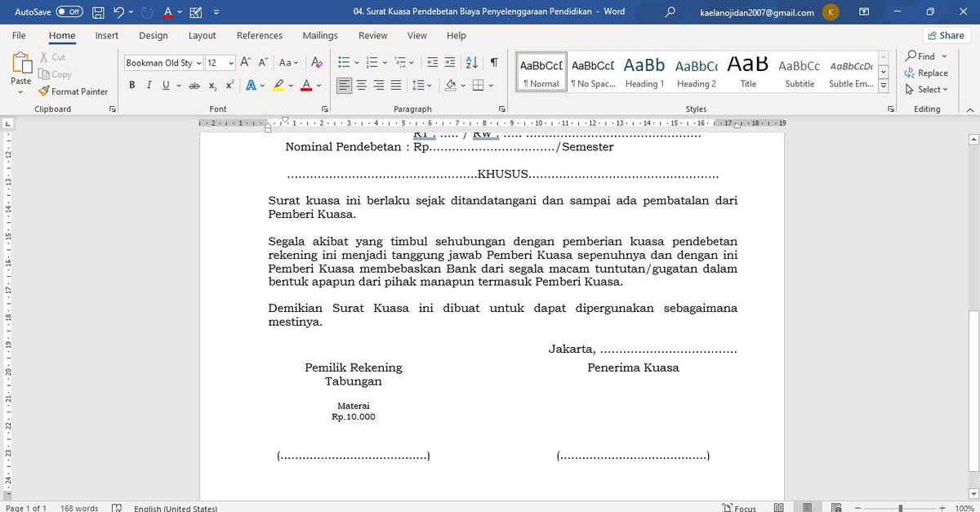Switch to Mailings tab
Viewport: 980px width, 512px height.
(320, 35)
